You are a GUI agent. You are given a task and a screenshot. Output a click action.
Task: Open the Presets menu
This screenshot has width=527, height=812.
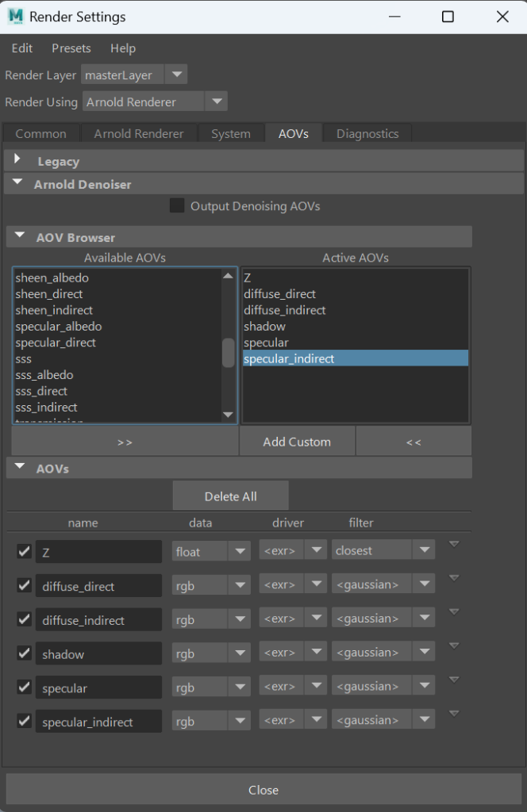tap(71, 48)
